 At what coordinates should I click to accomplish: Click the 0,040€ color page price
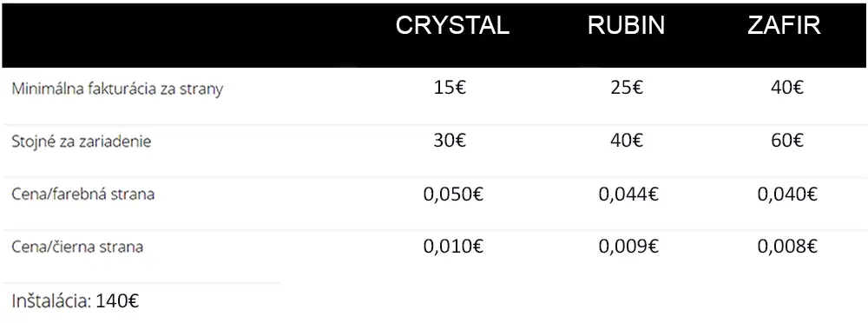(788, 194)
